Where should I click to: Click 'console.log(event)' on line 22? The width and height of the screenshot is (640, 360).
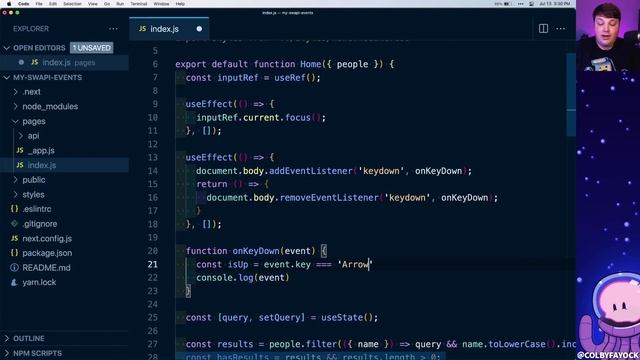pos(243,278)
